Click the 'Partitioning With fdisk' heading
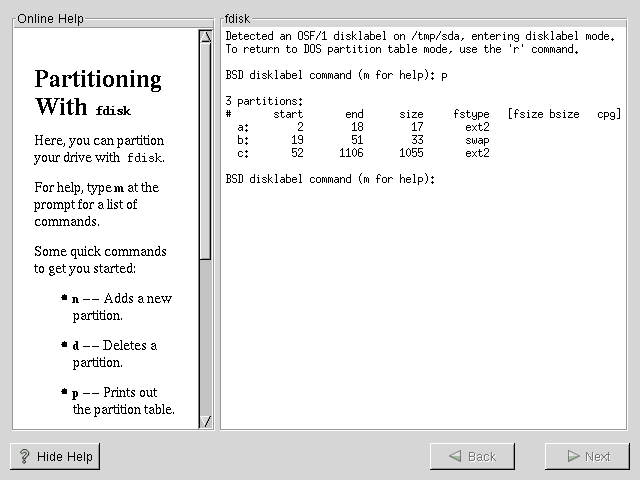 pos(97,93)
